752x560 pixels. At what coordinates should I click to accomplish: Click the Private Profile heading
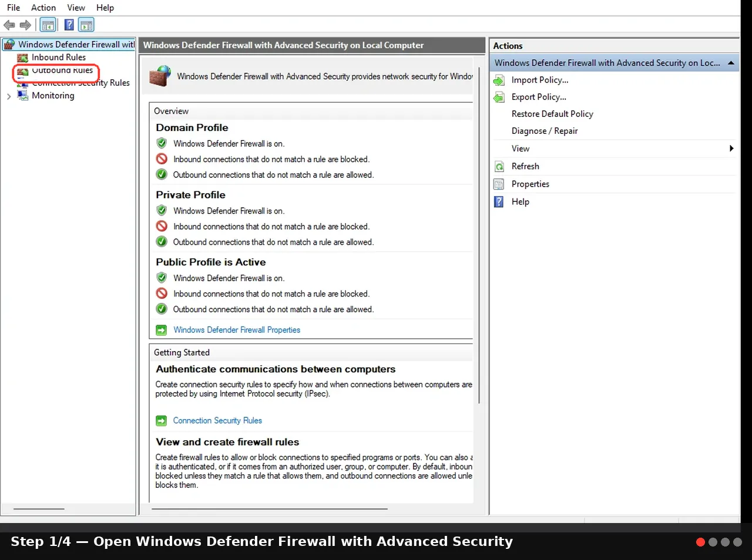click(x=190, y=195)
